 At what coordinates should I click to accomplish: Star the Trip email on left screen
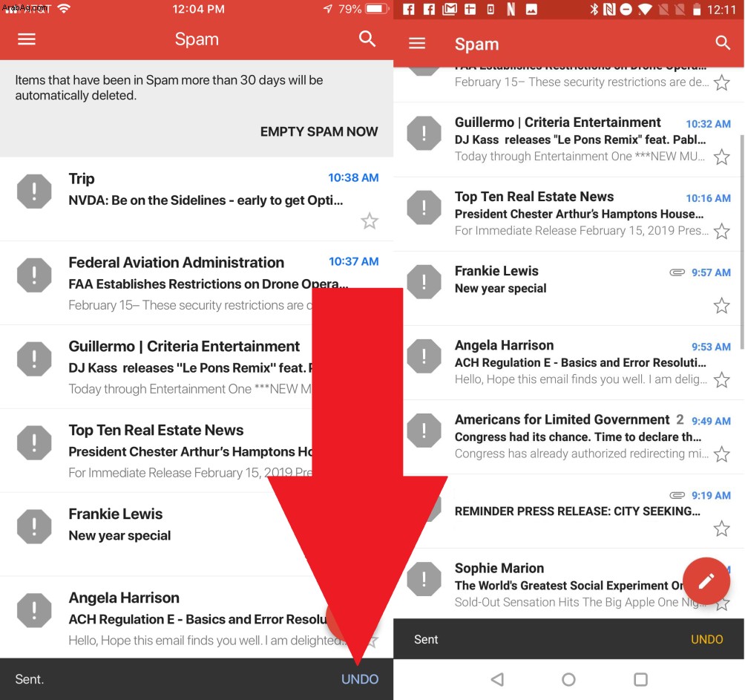coord(370,221)
